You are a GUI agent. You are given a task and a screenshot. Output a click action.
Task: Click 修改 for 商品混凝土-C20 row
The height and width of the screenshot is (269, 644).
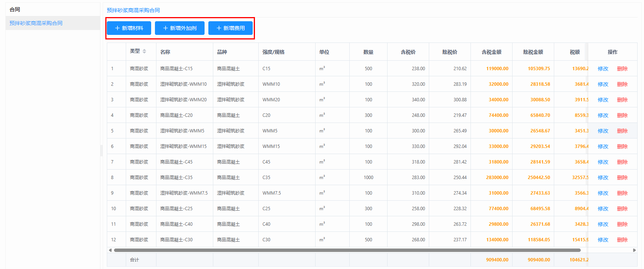click(603, 115)
